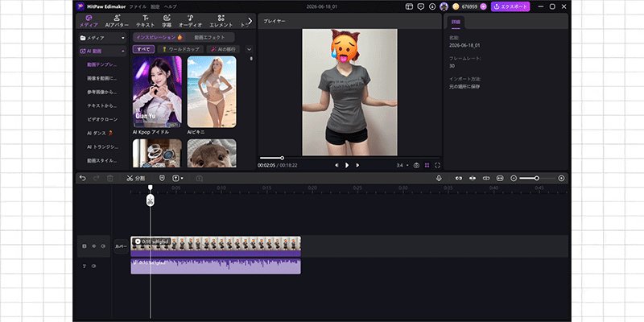The image size is (644, 322).
Task: Open 動画スタイル... in the sidebar
Action: coord(102,160)
